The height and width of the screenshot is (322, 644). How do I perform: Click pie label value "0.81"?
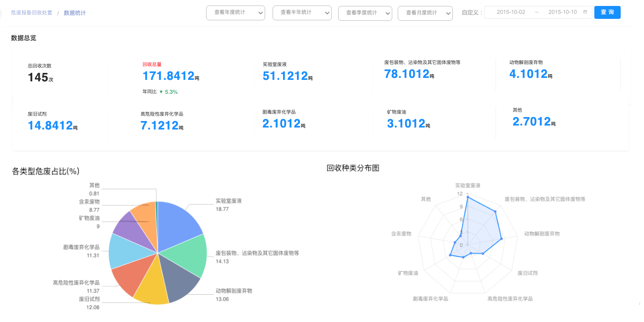click(94, 193)
